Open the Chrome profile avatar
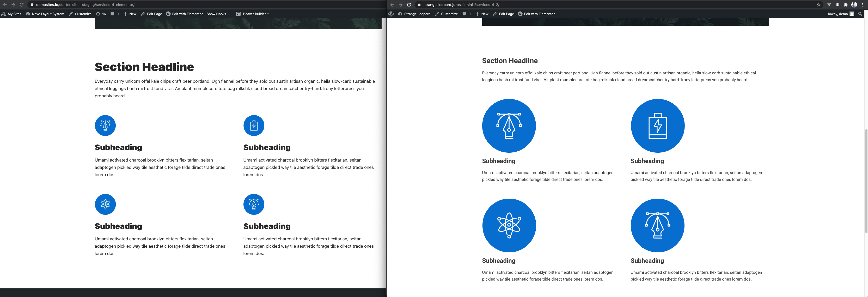The height and width of the screenshot is (297, 868). pyautogui.click(x=854, y=5)
